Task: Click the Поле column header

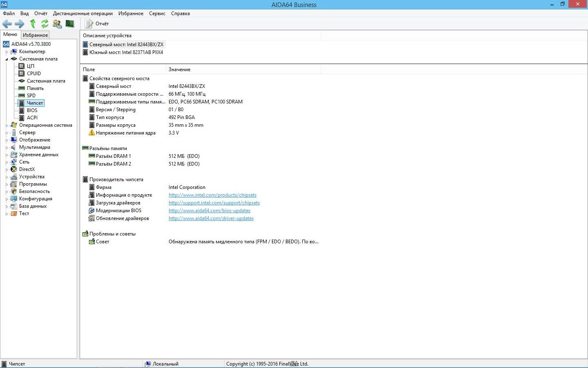Action: 123,70
